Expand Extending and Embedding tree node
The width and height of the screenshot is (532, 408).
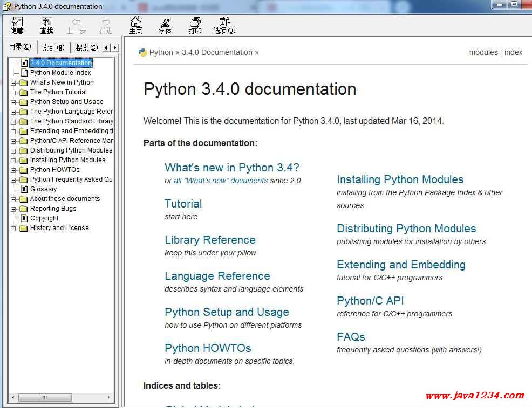point(13,131)
